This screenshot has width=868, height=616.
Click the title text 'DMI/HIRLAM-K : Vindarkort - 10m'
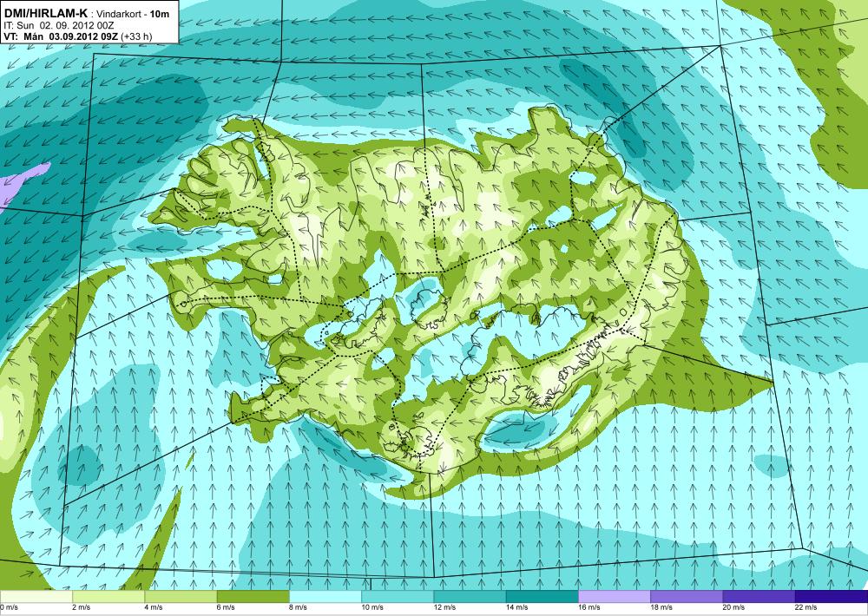coord(86,14)
